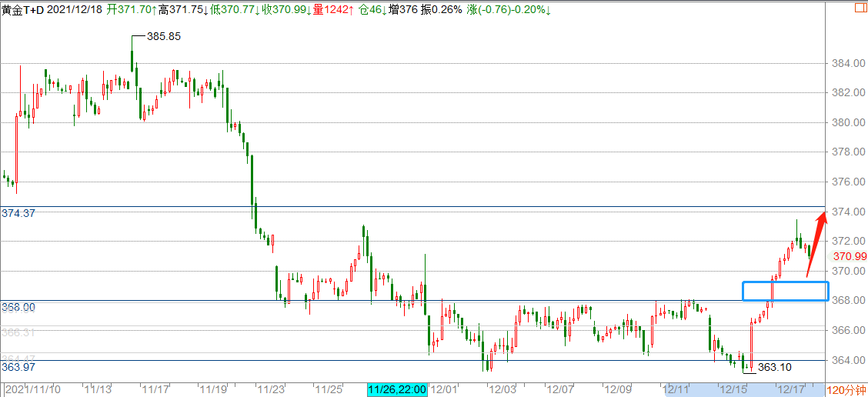Click the 12/11 date on time axis
The image size is (868, 397).
pos(677,390)
